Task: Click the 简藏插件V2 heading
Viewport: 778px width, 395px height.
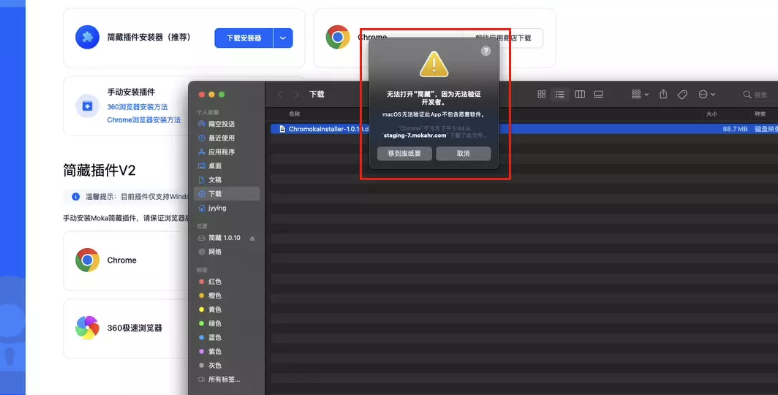Action: click(x=99, y=170)
